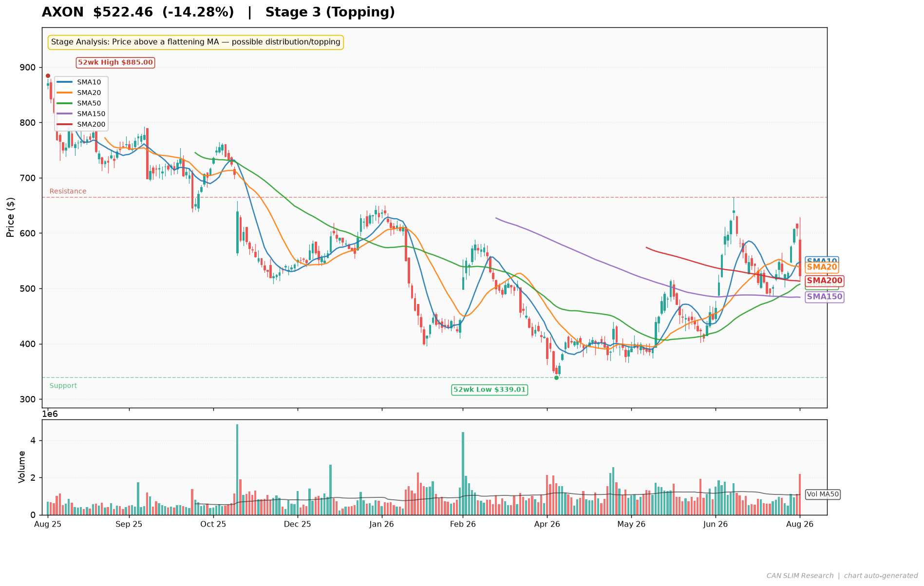Click the Apr 26 date tick
924x586 pixels.
point(547,525)
